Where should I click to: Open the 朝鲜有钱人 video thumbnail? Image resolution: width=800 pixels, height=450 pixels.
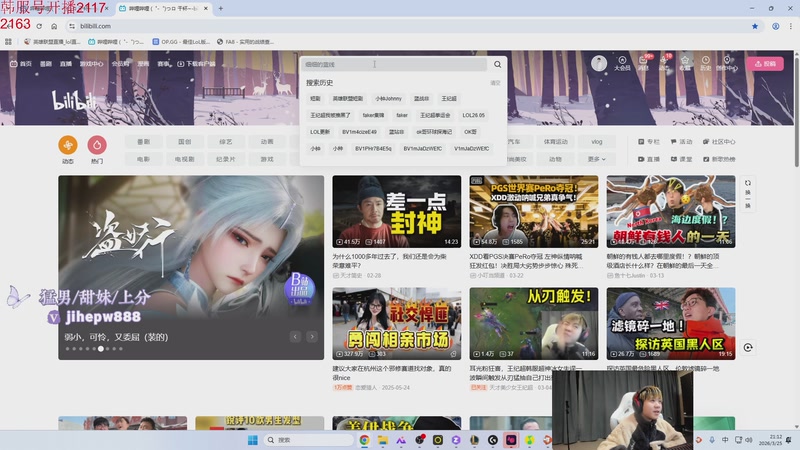pos(671,212)
